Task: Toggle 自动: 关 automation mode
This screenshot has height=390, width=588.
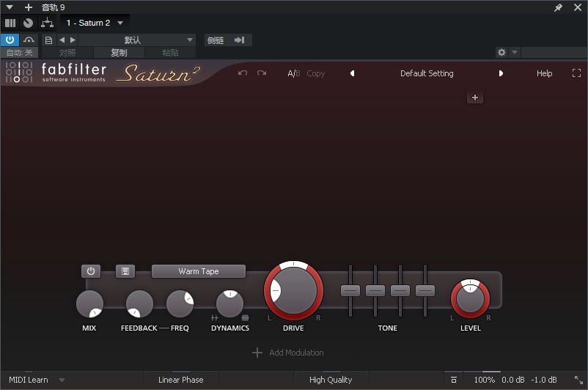Action: (20, 53)
